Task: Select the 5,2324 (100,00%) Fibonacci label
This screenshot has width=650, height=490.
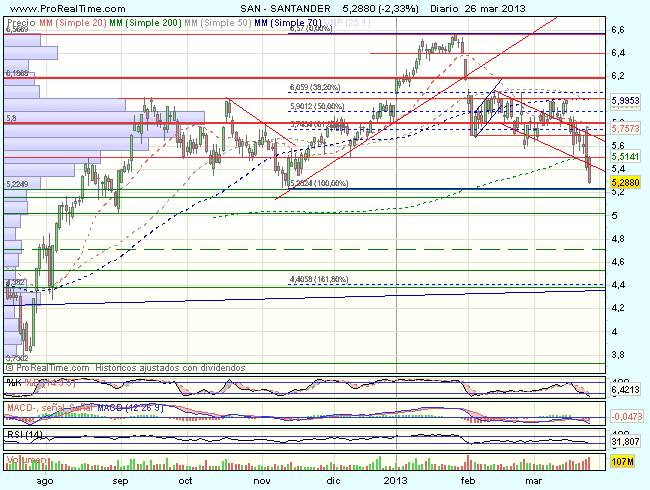Action: click(x=318, y=183)
